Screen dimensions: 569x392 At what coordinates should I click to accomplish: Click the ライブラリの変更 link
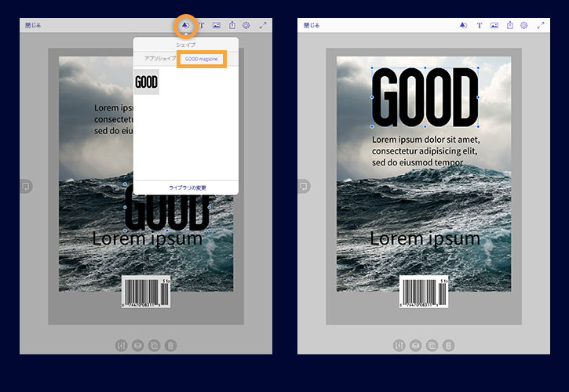click(188, 187)
